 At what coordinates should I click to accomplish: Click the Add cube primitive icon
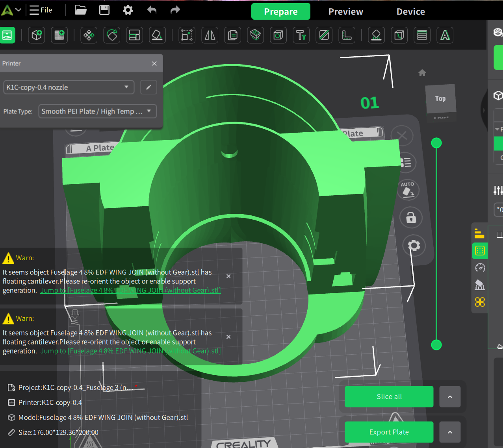point(37,35)
